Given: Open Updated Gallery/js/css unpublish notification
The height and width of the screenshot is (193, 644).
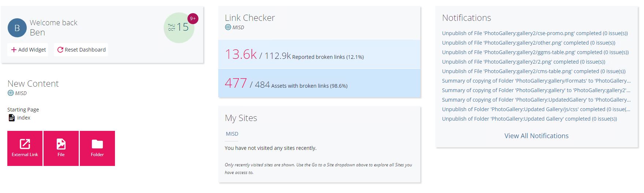Looking at the screenshot, I should point(536,109).
